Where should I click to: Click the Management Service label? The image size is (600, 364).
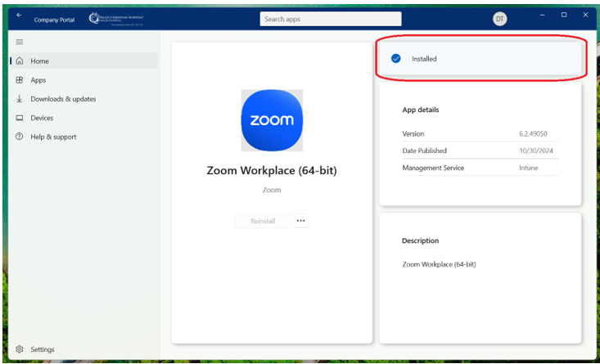pos(433,168)
